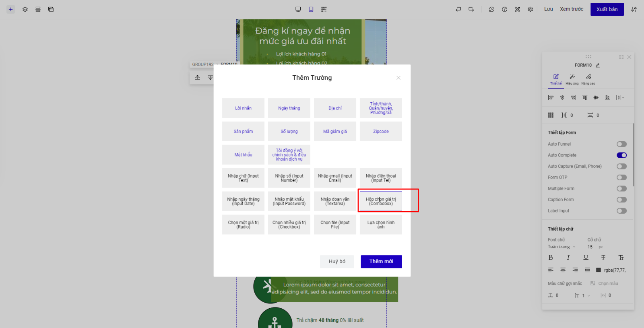The width and height of the screenshot is (644, 328).
Task: Center-align the form text
Action: click(563, 270)
